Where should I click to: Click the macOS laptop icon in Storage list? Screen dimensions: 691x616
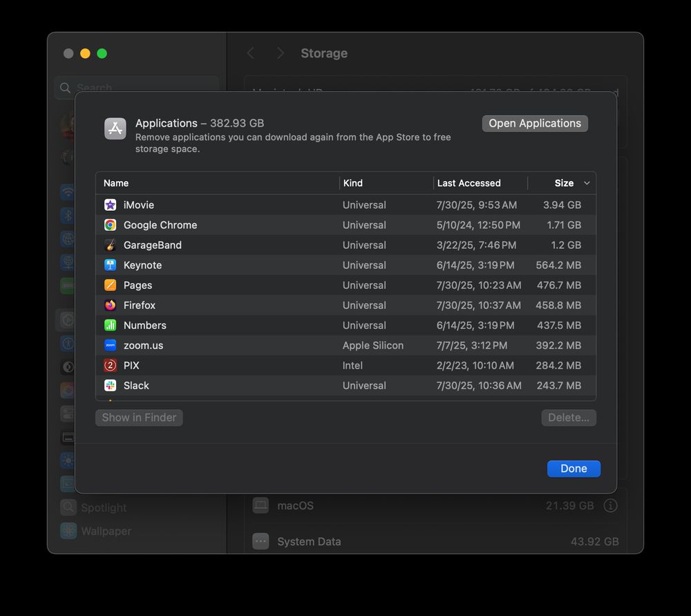click(x=261, y=505)
